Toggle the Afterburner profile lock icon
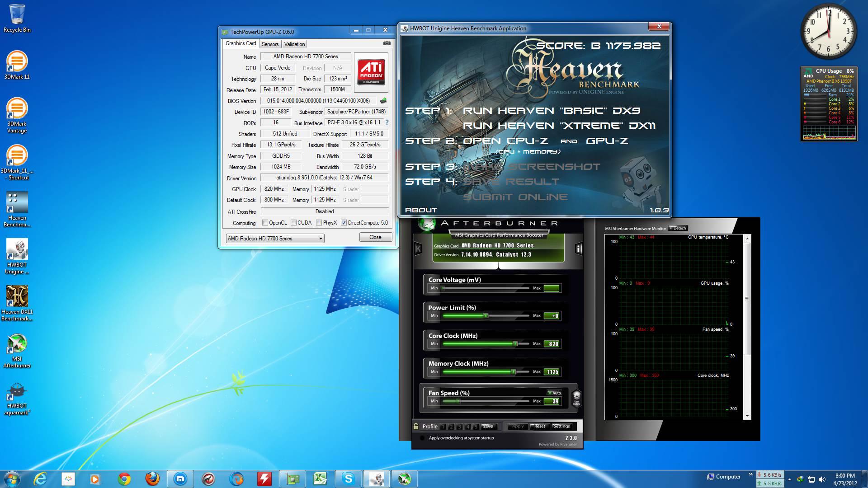Viewport: 868px width, 488px height. 416,426
